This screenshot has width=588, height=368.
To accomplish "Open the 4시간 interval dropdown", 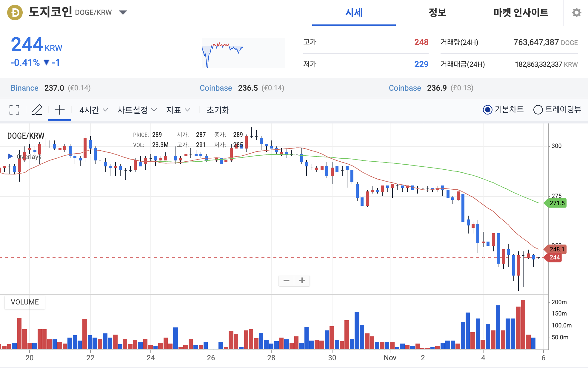I will tap(93, 110).
